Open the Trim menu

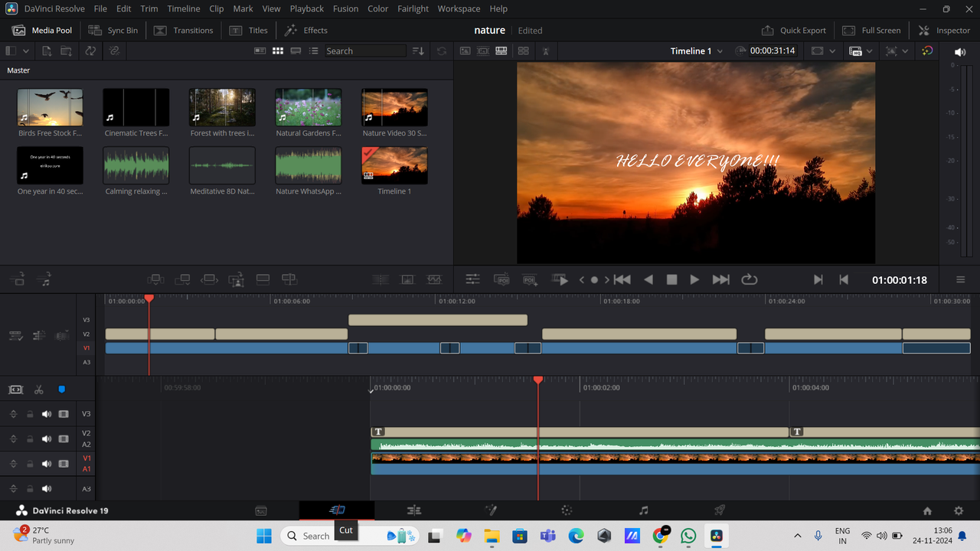tap(149, 8)
